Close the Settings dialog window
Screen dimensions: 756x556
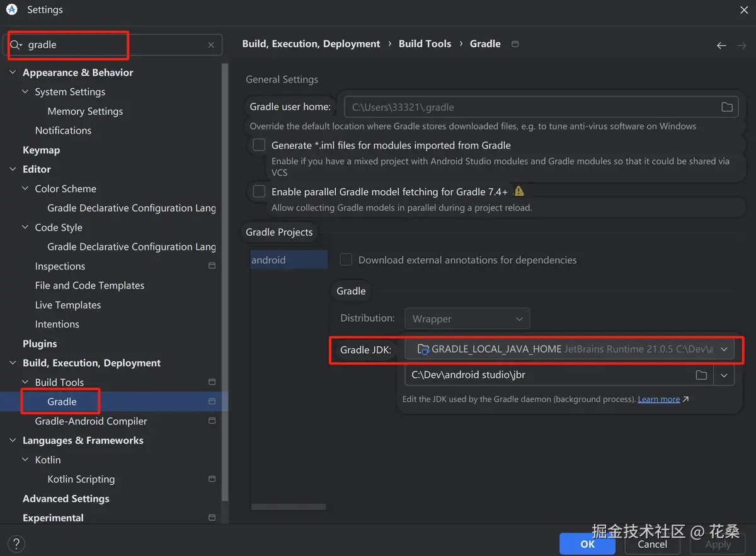[743, 9]
